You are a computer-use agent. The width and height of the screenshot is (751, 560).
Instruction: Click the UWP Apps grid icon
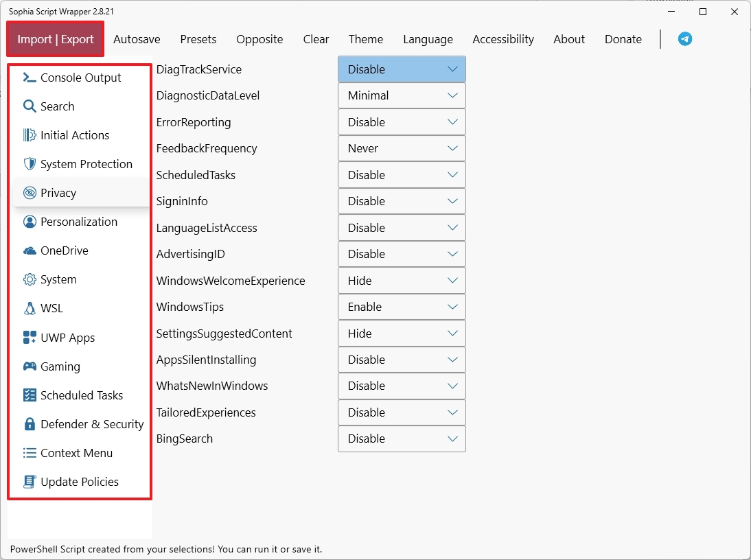pos(30,338)
